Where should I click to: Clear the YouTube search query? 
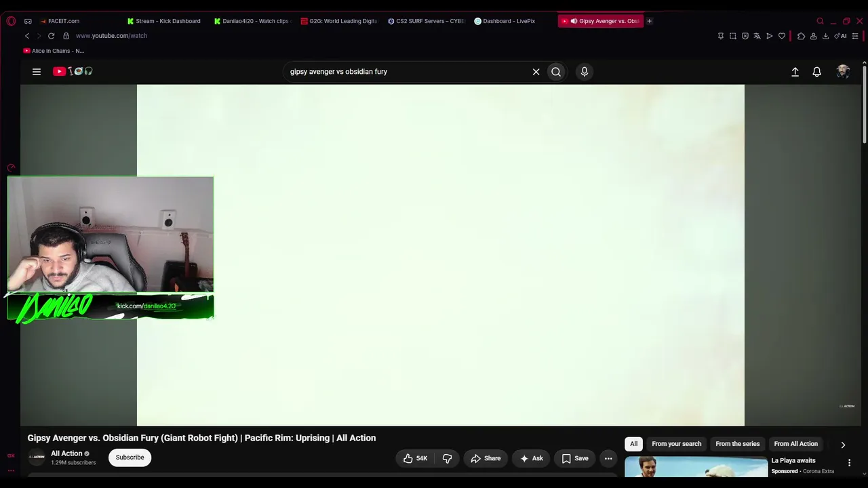pyautogui.click(x=536, y=72)
